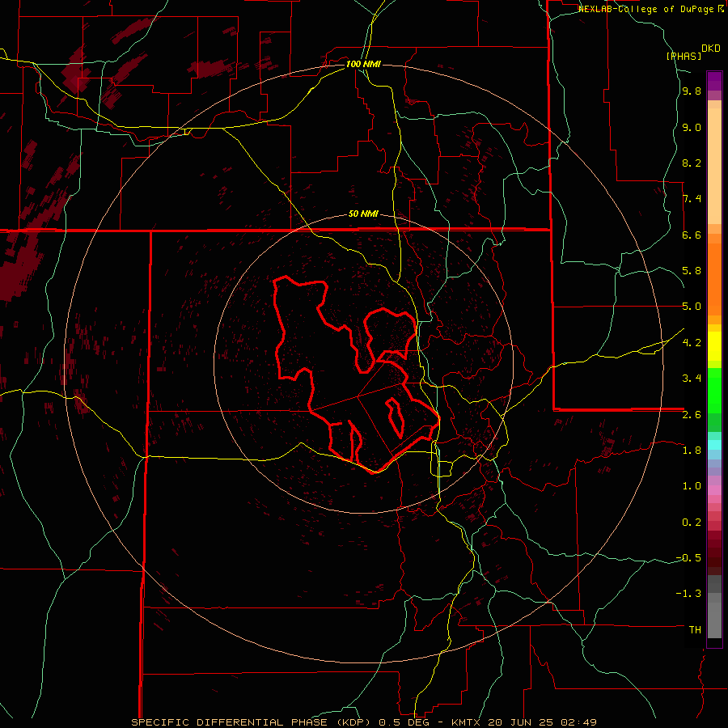728x728 pixels.
Task: Click the 20 JUN 25 date text
Action: coord(520,722)
